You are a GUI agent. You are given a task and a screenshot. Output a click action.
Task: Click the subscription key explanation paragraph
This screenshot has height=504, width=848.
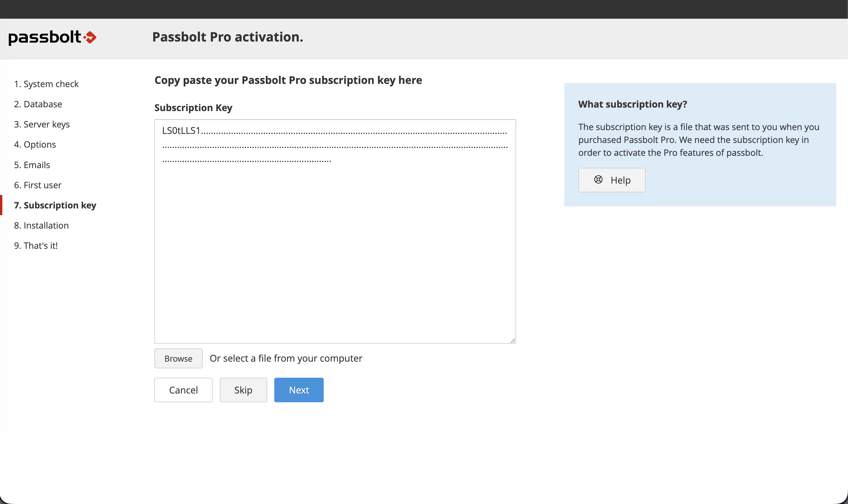point(699,139)
